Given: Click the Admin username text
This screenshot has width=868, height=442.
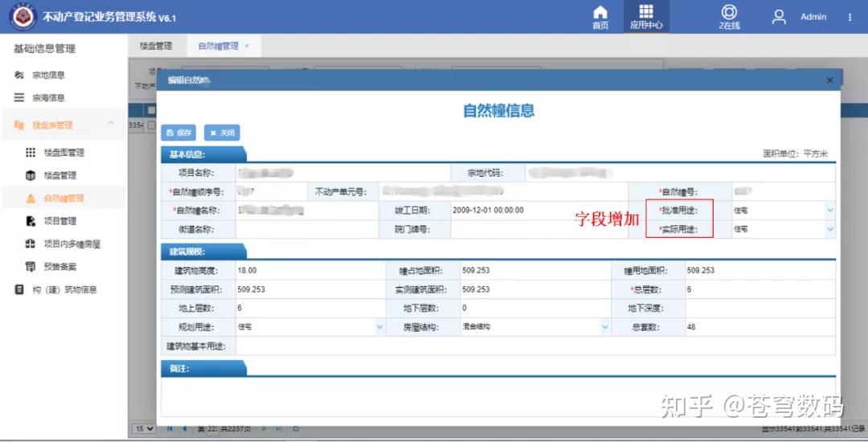Looking at the screenshot, I should point(813,17).
